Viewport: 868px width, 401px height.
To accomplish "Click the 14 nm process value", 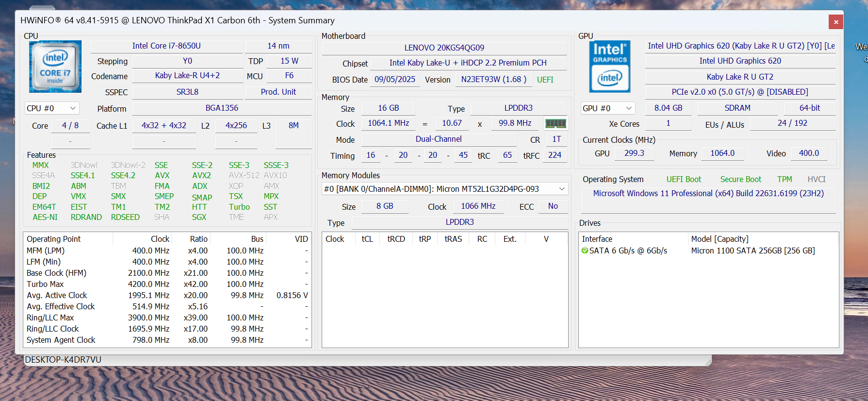I will tap(278, 46).
